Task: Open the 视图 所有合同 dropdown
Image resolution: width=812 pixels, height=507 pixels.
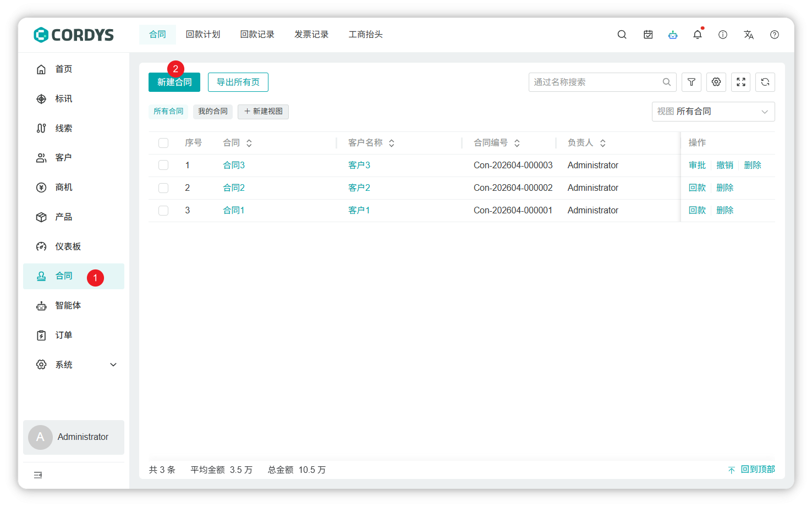Action: tap(713, 112)
